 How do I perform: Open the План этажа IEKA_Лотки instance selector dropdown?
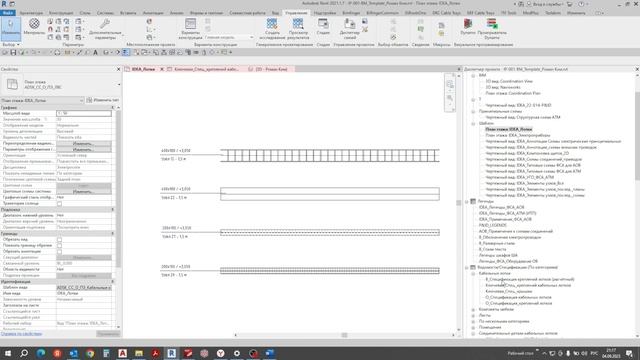click(42, 100)
